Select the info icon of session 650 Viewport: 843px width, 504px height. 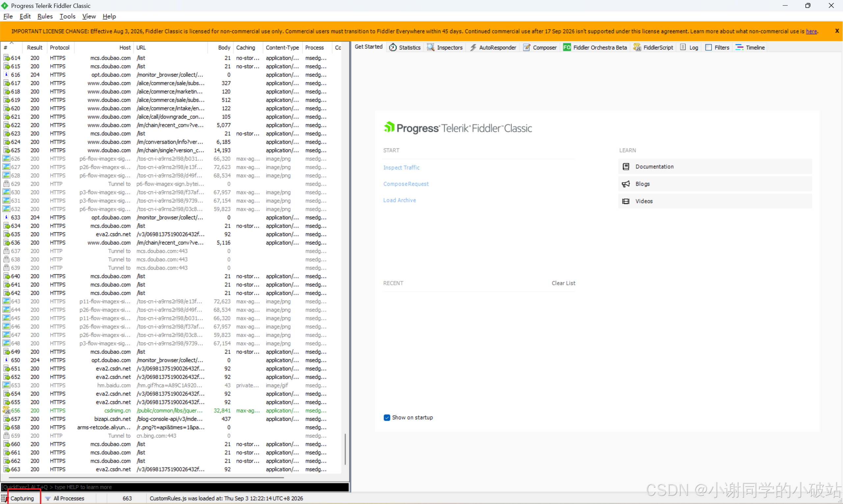(x=7, y=360)
